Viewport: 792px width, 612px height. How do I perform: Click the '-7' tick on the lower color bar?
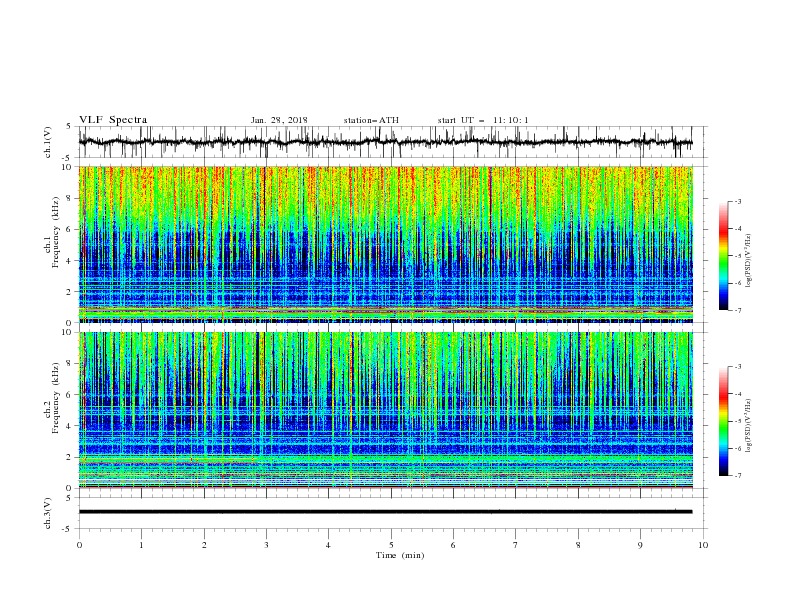737,476
